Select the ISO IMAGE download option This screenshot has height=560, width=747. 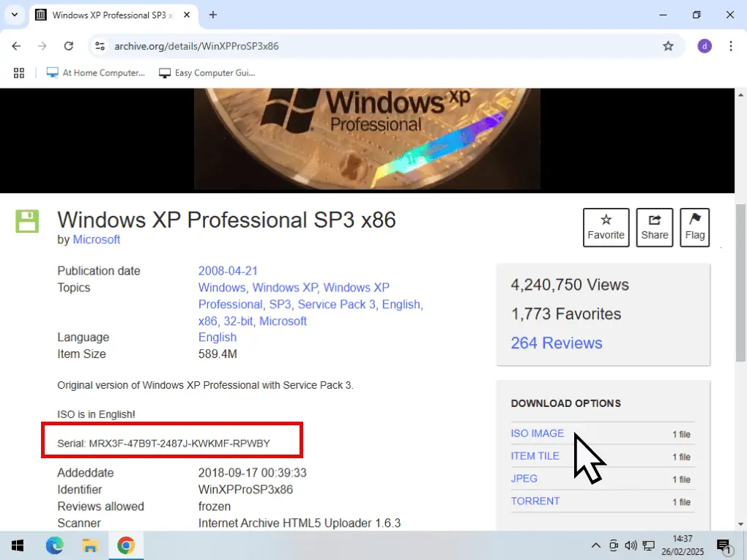[x=537, y=433]
